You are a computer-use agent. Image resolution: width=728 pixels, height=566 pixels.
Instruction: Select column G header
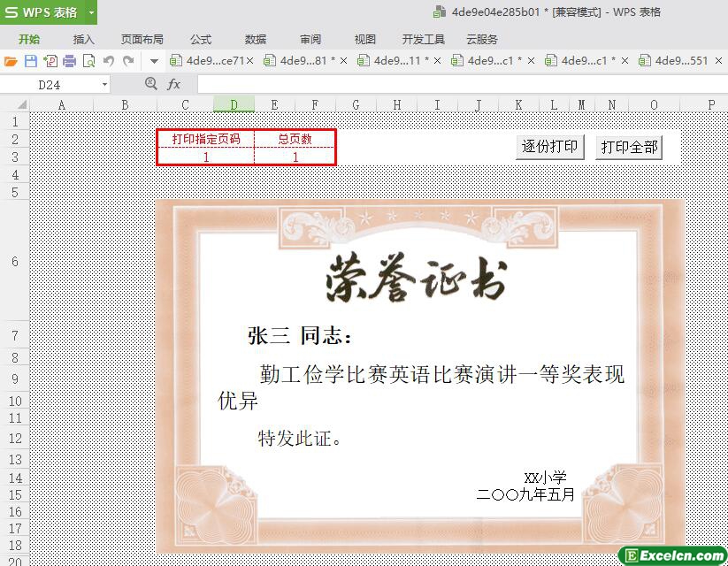(x=356, y=105)
